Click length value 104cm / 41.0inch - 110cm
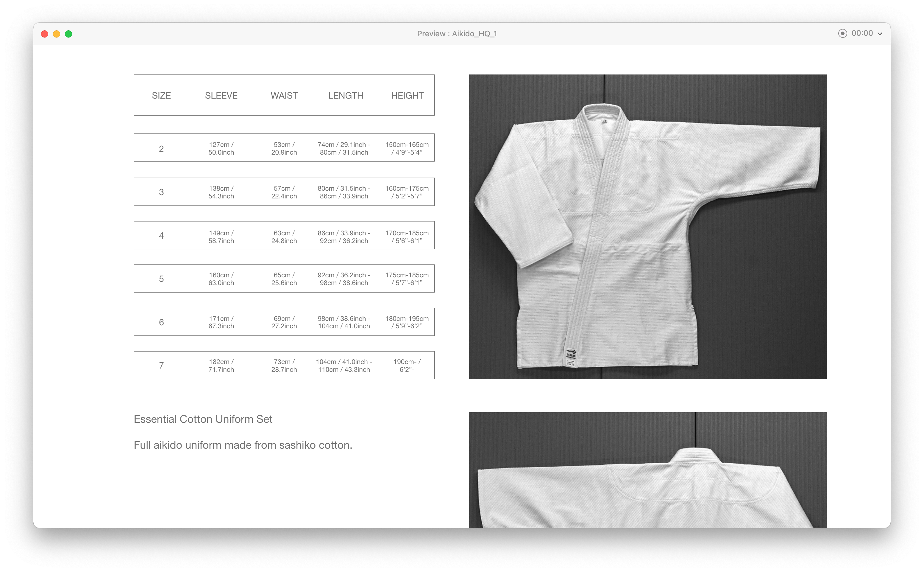 click(x=344, y=366)
